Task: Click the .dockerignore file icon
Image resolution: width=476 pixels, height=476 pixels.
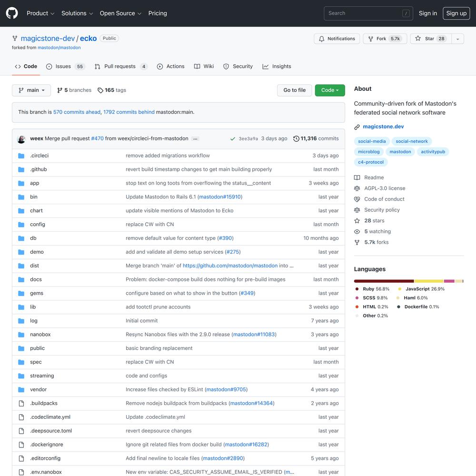Action: pos(21,445)
